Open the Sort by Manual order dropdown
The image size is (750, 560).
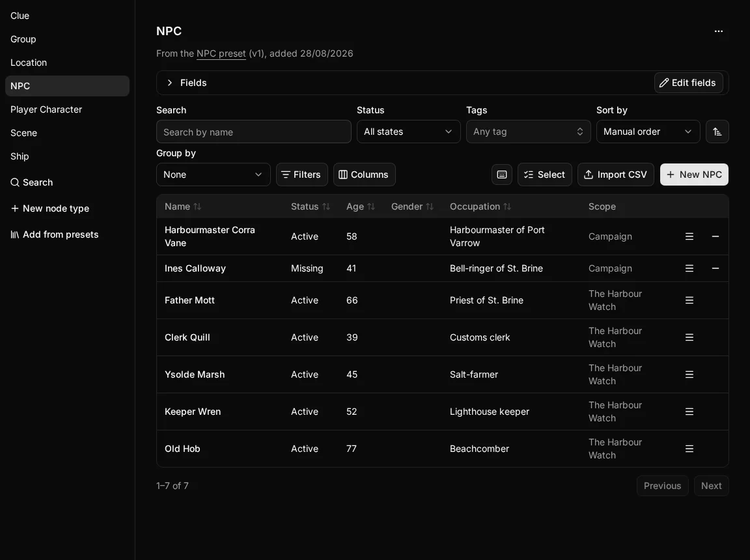648,132
